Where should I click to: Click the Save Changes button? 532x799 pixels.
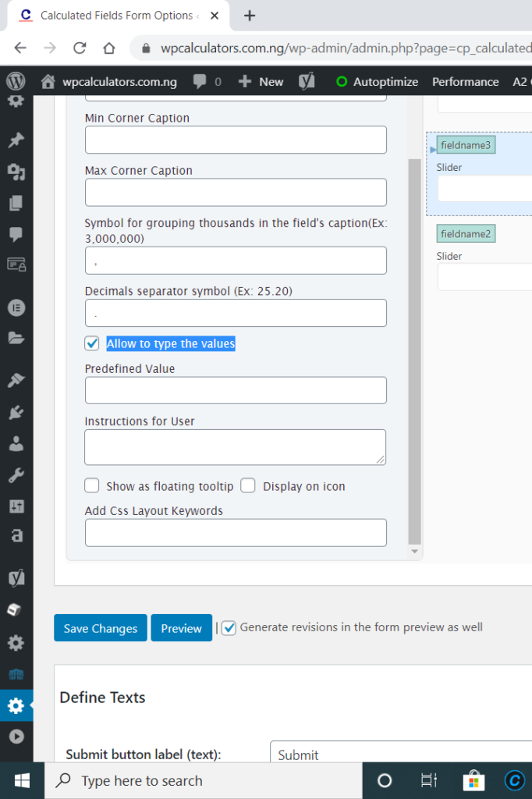pos(100,628)
